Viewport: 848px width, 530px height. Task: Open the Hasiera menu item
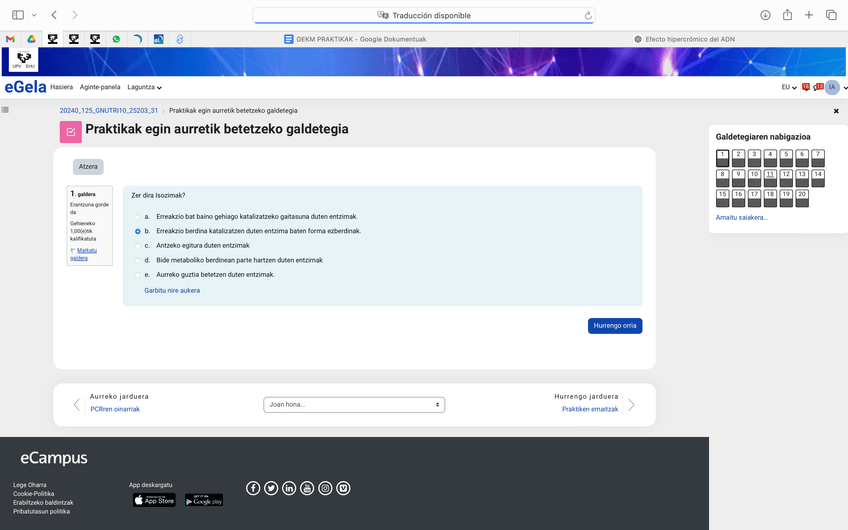(x=62, y=87)
